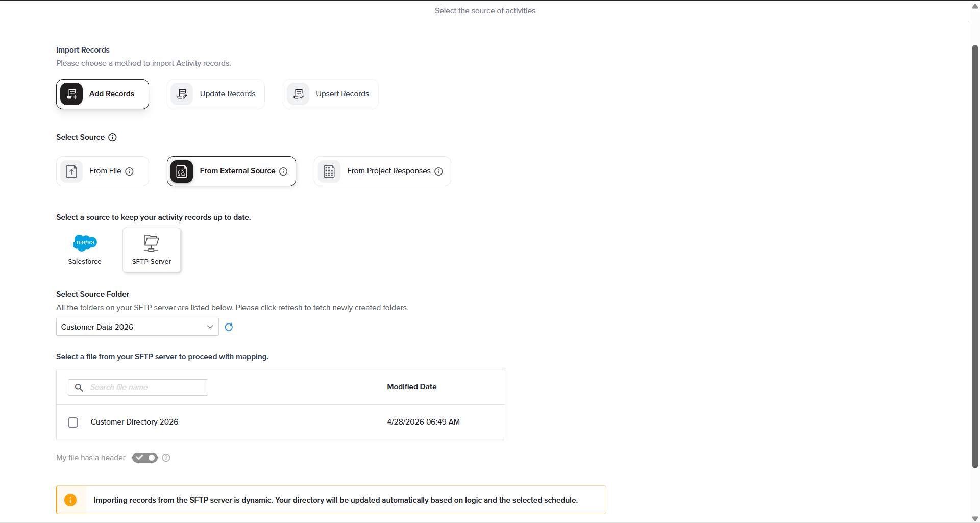Select From File upload icon
980x523 pixels.
click(71, 171)
